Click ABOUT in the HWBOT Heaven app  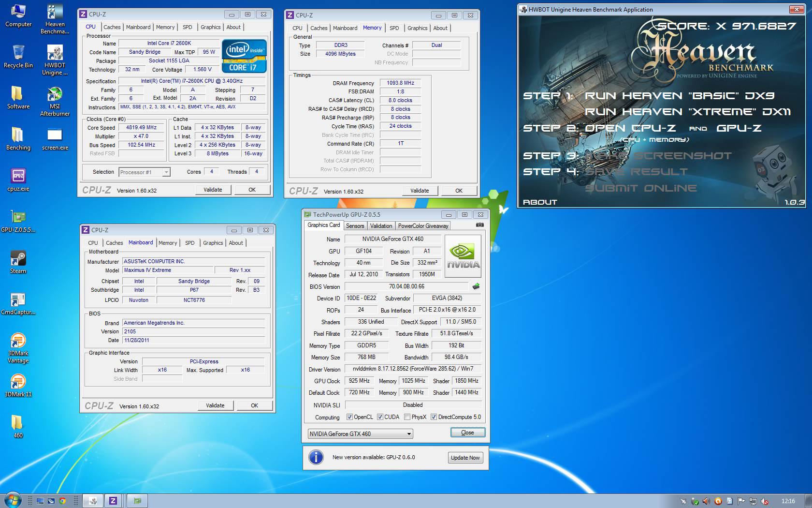coord(540,202)
